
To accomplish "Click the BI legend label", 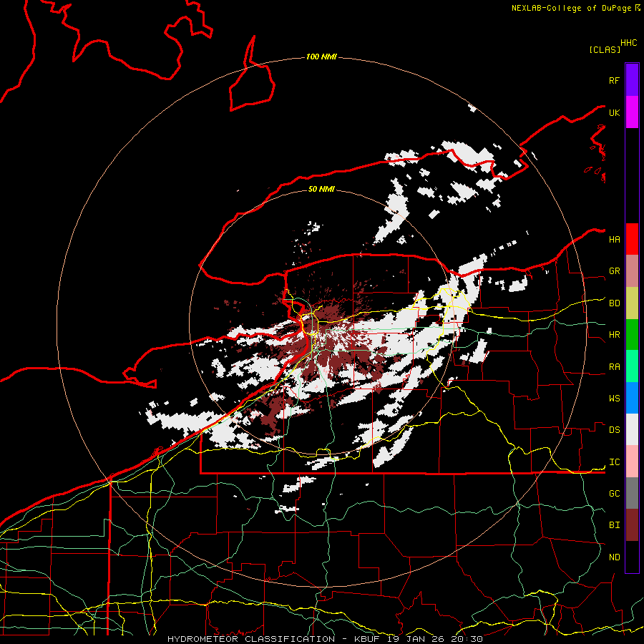I will point(614,525).
